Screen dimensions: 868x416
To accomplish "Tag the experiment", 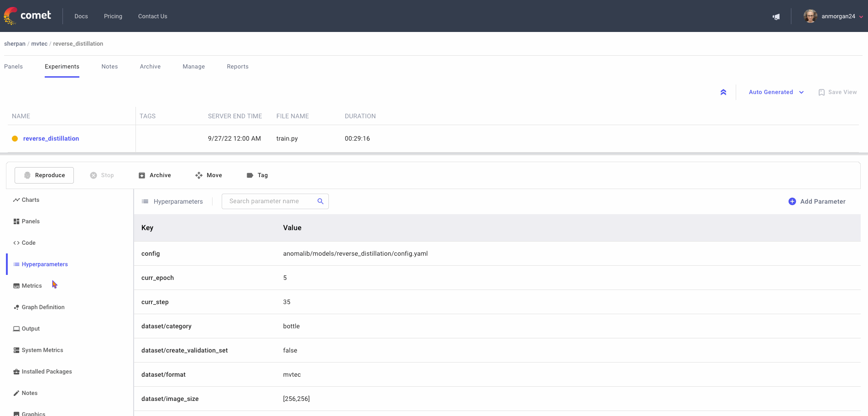I will pos(257,175).
